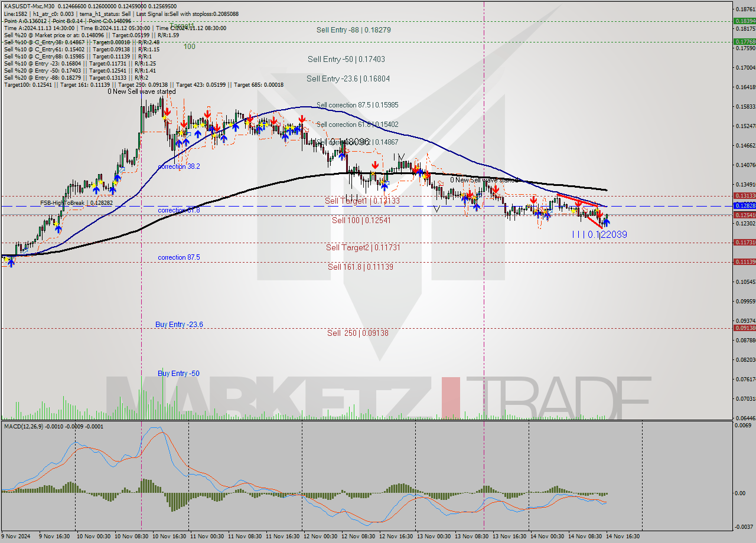Select the 'Line:1582 | h1_atr_c0' status line

point(121,14)
